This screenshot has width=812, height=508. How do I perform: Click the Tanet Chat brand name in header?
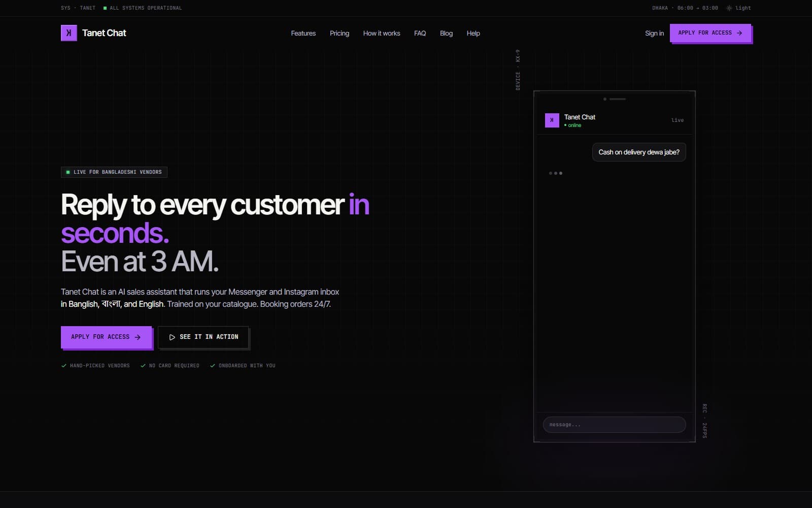point(104,33)
